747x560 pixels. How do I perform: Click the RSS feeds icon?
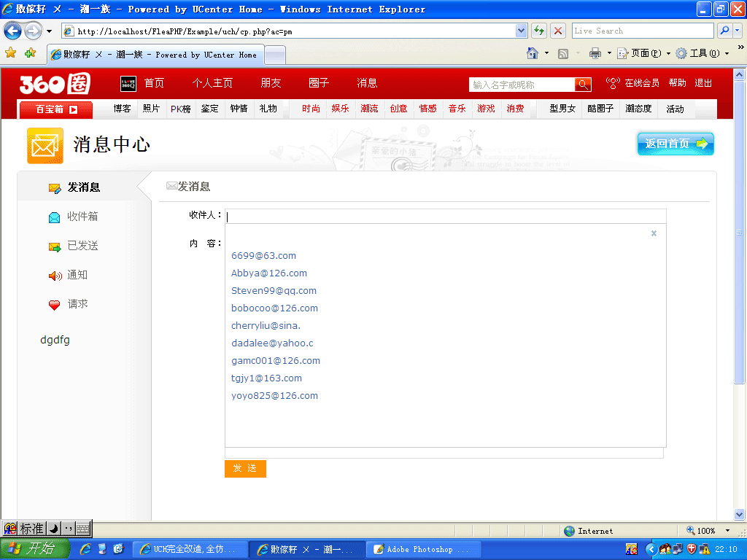click(563, 54)
